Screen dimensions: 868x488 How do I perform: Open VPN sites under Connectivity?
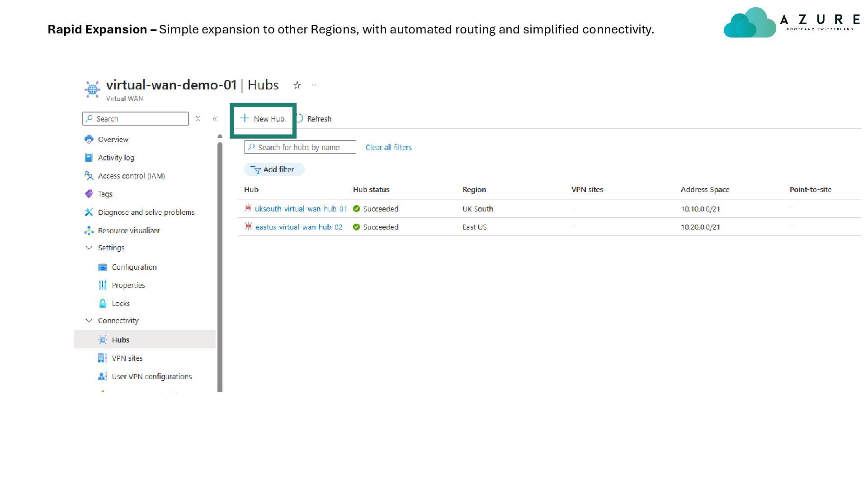point(127,358)
